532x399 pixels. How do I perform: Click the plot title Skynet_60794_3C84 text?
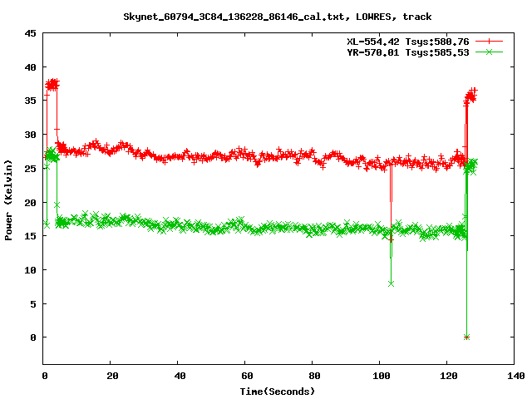click(x=277, y=17)
